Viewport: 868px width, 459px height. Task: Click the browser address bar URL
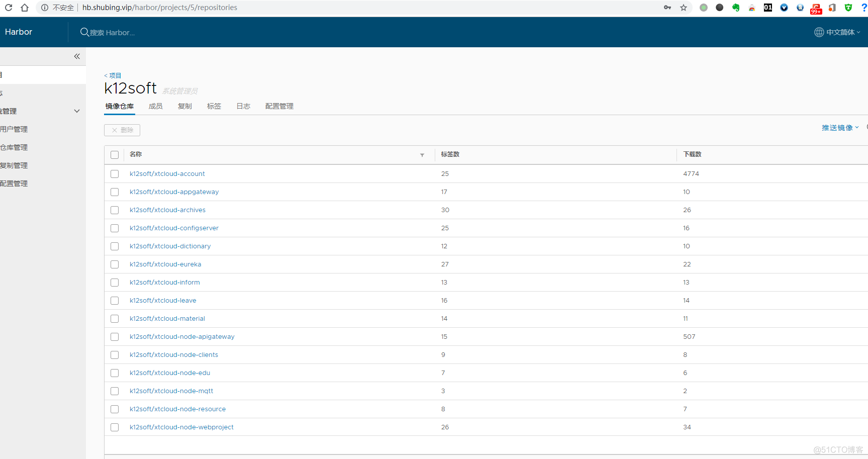click(x=160, y=8)
